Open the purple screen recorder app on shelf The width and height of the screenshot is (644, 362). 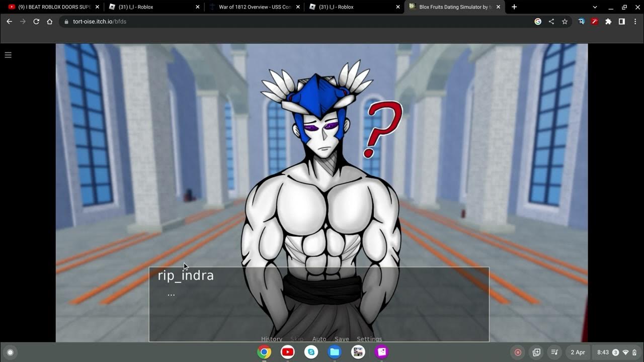pos(381,352)
